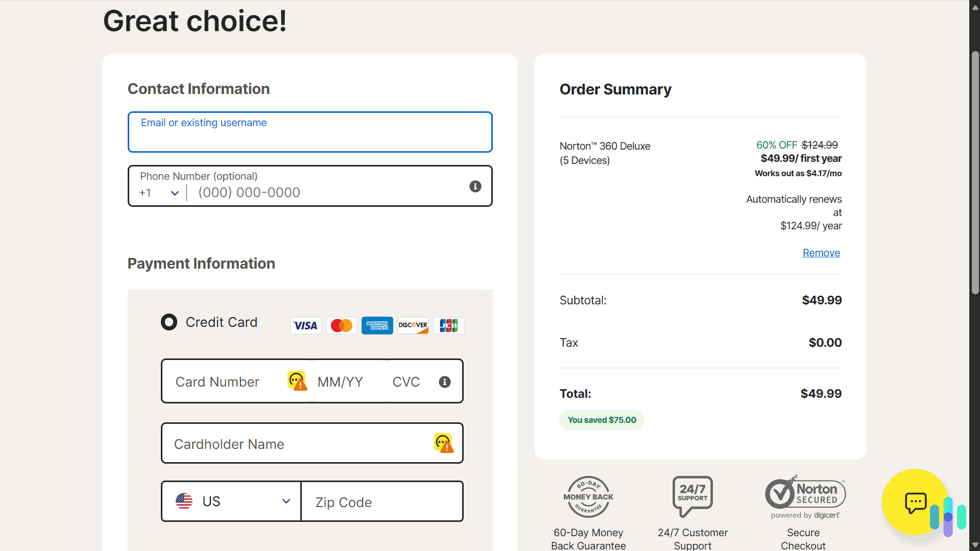Viewport: 980px width, 551px height.
Task: Click the Total '$49.99' amount
Action: 821,394
